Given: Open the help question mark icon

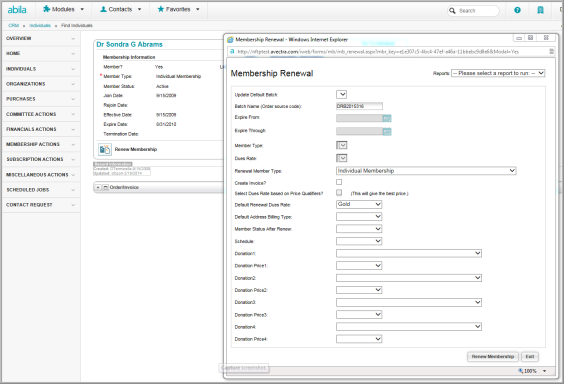Looking at the screenshot, I should [x=517, y=10].
